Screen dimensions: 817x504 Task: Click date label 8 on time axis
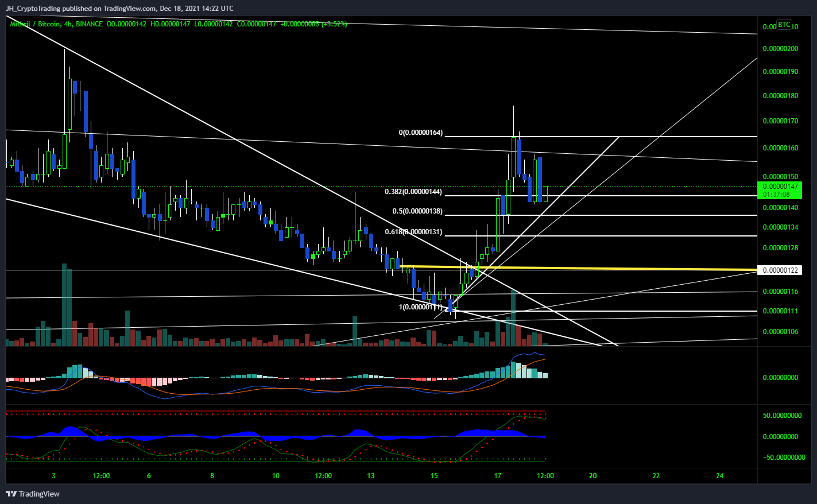click(212, 476)
